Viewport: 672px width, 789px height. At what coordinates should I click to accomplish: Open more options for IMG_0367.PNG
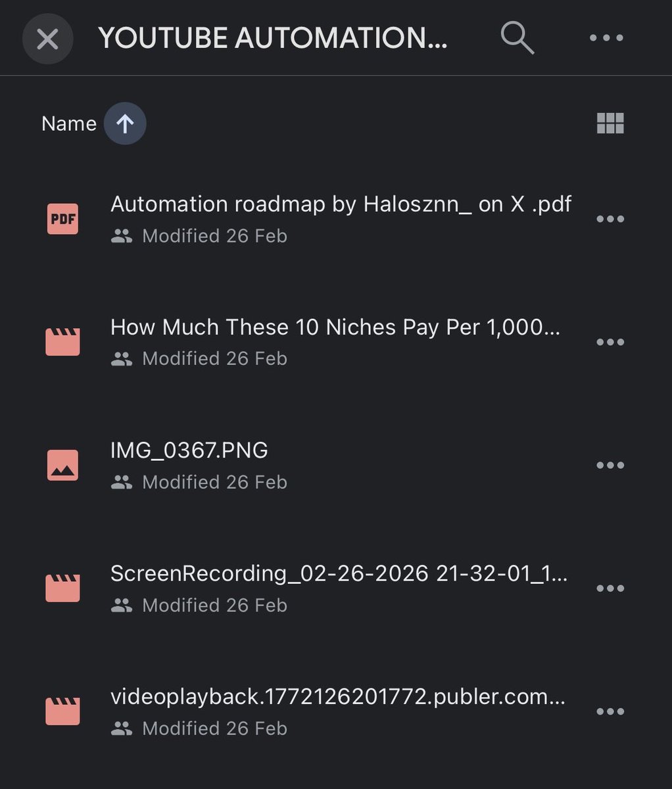click(610, 466)
